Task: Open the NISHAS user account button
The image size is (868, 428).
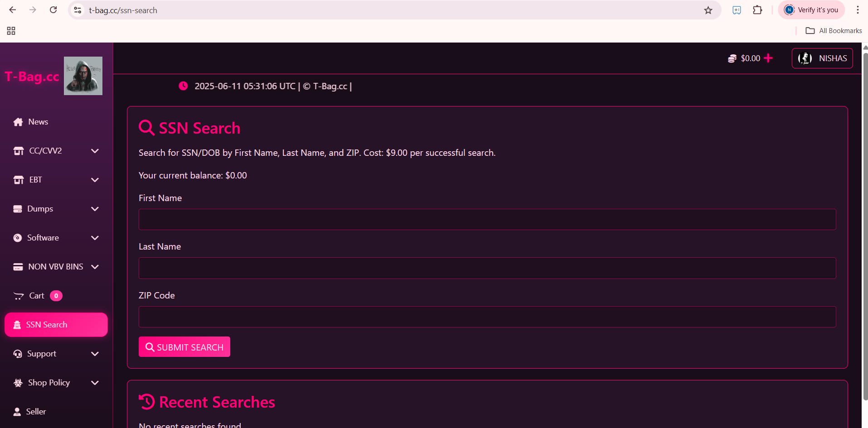Action: point(822,58)
